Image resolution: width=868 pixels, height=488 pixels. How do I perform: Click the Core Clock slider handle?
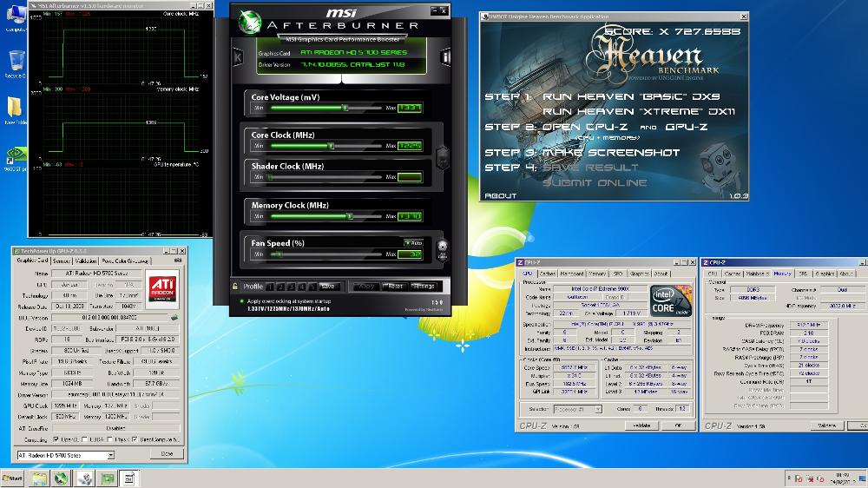(x=331, y=146)
